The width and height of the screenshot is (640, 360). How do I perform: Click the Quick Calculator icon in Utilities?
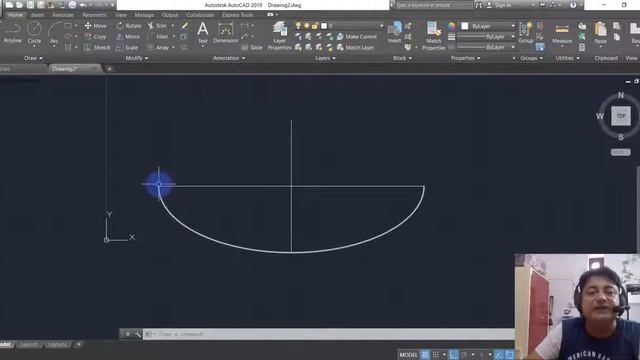pos(582,47)
